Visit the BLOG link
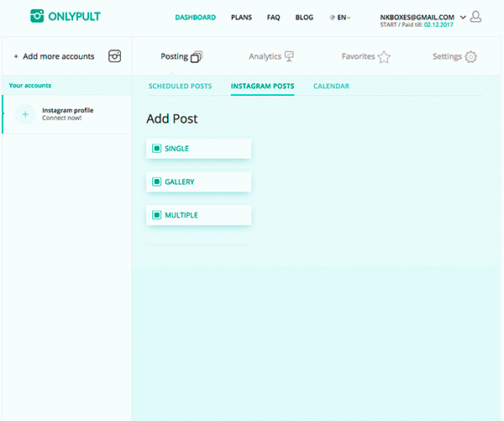The height and width of the screenshot is (421, 504). [x=304, y=18]
